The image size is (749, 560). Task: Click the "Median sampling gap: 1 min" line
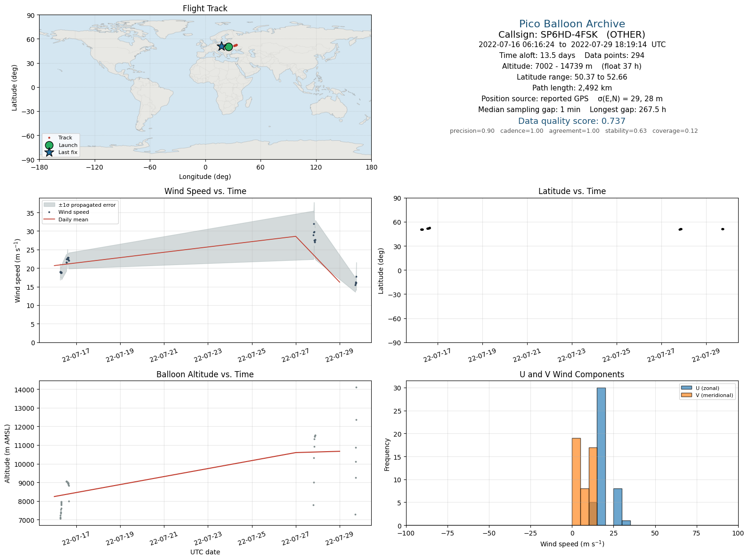(572, 110)
